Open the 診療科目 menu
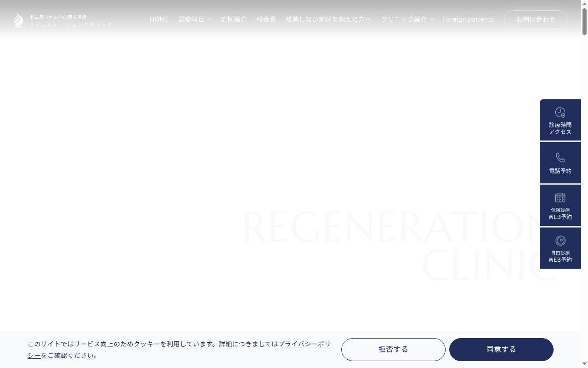The width and height of the screenshot is (588, 368). (x=192, y=19)
